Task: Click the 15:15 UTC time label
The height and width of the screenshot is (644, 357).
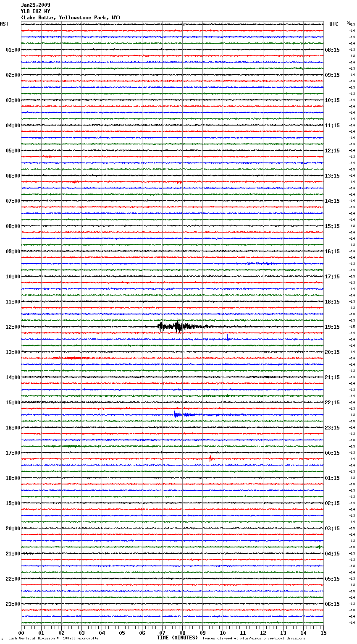Action: [x=332, y=226]
